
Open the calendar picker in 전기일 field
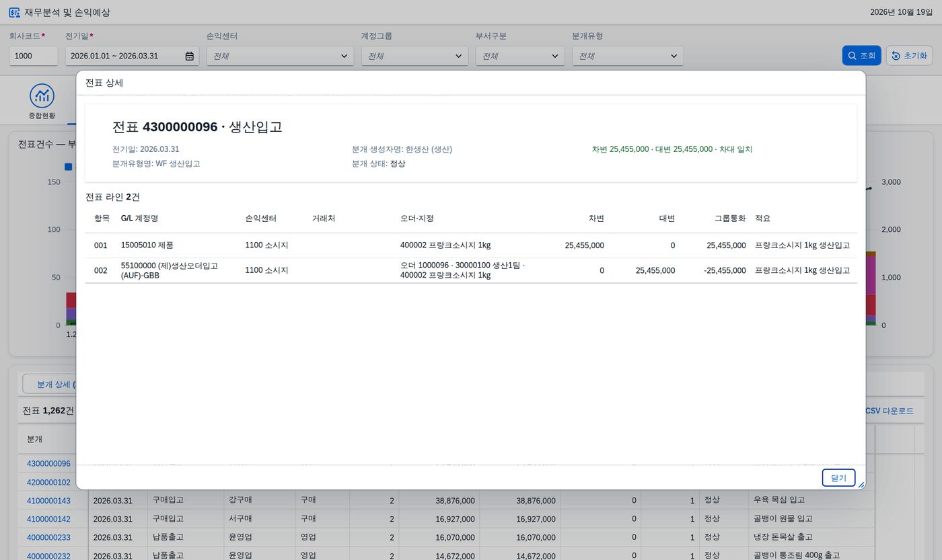pyautogui.click(x=190, y=56)
